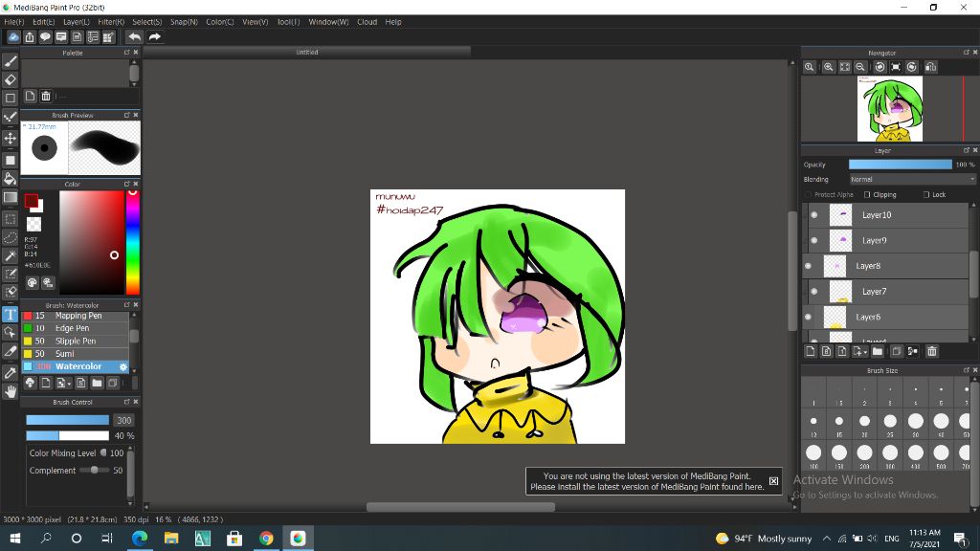Add a new brush with the cloud download icon
The width and height of the screenshot is (980, 551).
[30, 383]
